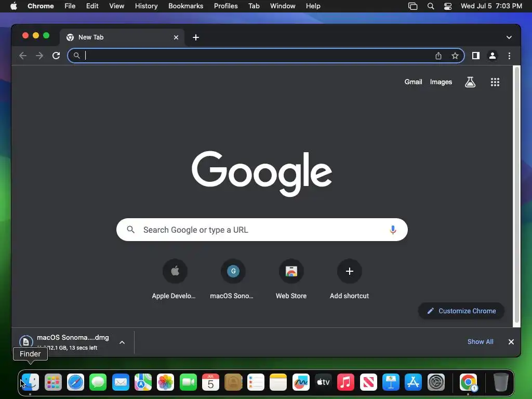Open the Chrome profile avatar menu
This screenshot has height=399, width=532.
[x=493, y=56]
